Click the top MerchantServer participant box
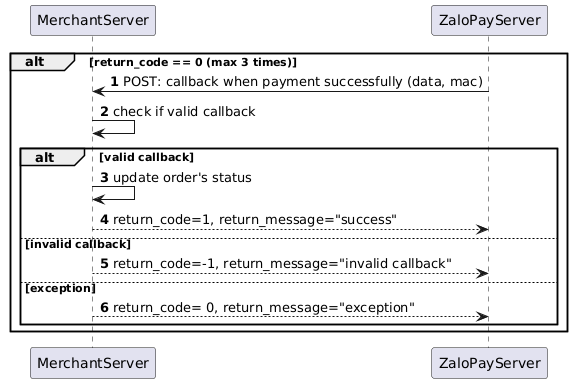The width and height of the screenshot is (572, 383). pyautogui.click(x=93, y=20)
